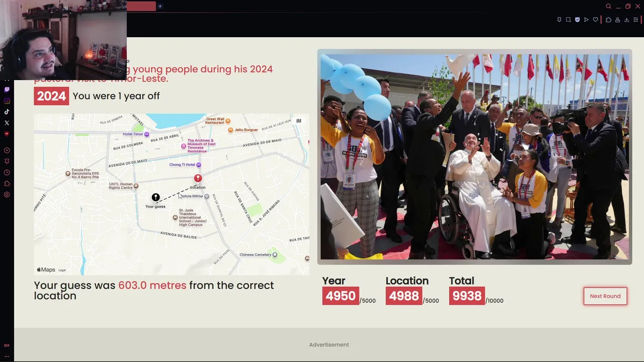Click the Total score 9938
This screenshot has width=644, height=362.
click(467, 296)
